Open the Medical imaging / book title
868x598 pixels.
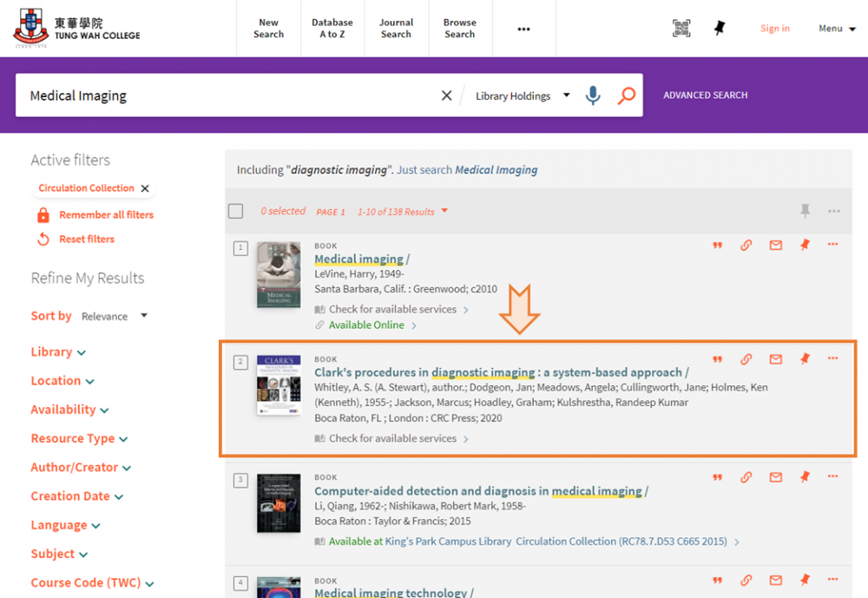(362, 260)
